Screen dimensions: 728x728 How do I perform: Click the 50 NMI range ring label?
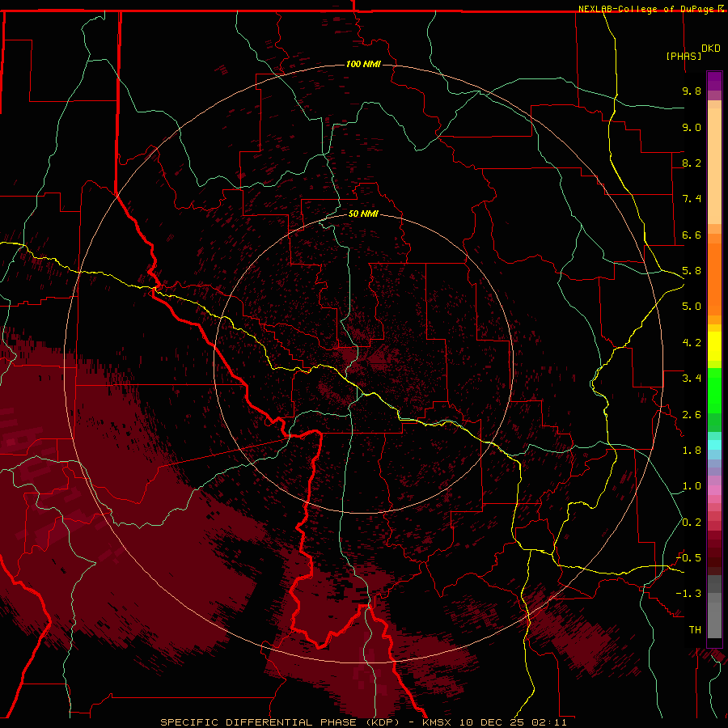[363, 214]
